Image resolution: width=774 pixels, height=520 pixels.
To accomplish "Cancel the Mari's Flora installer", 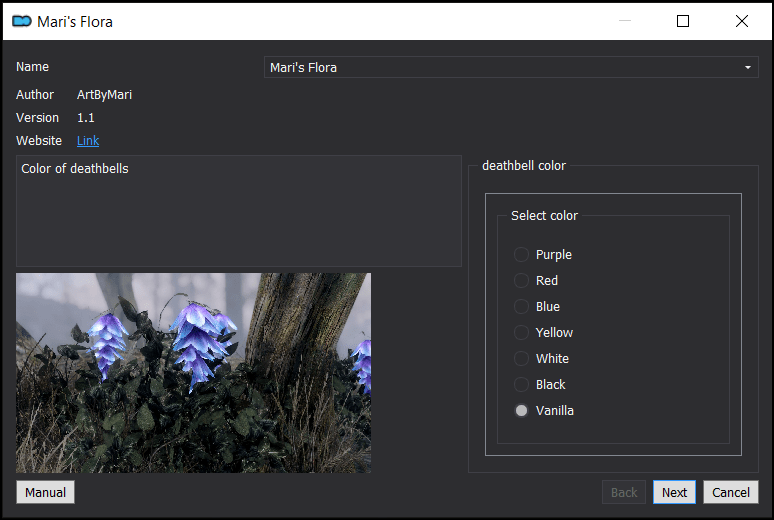I will coord(731,492).
